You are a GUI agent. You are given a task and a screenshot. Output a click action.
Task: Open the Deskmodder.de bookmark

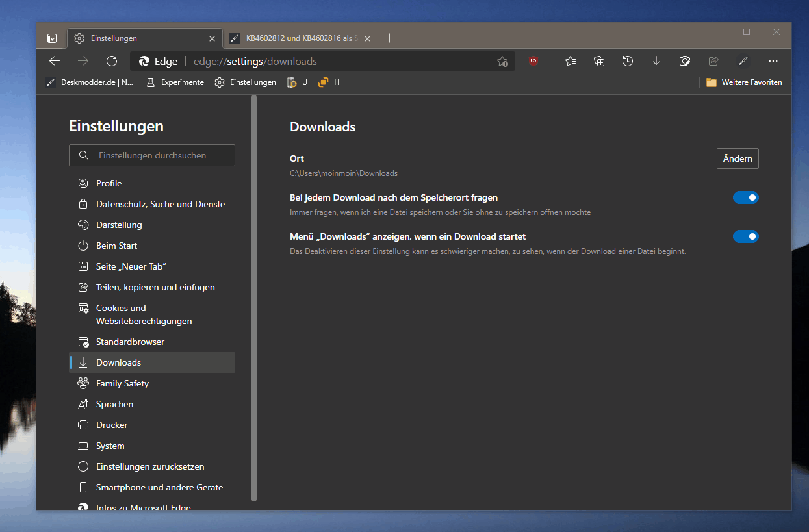pos(89,82)
